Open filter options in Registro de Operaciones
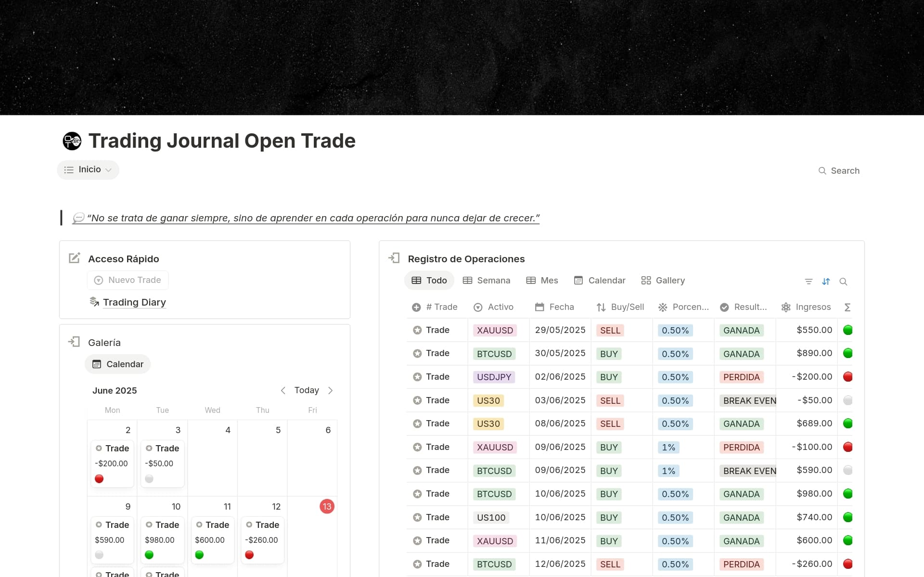The width and height of the screenshot is (924, 577). tap(808, 282)
